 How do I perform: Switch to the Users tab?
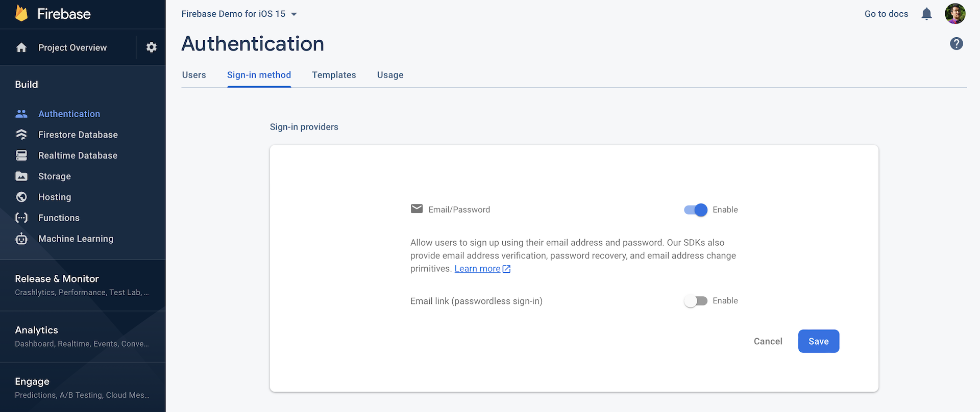tap(194, 75)
